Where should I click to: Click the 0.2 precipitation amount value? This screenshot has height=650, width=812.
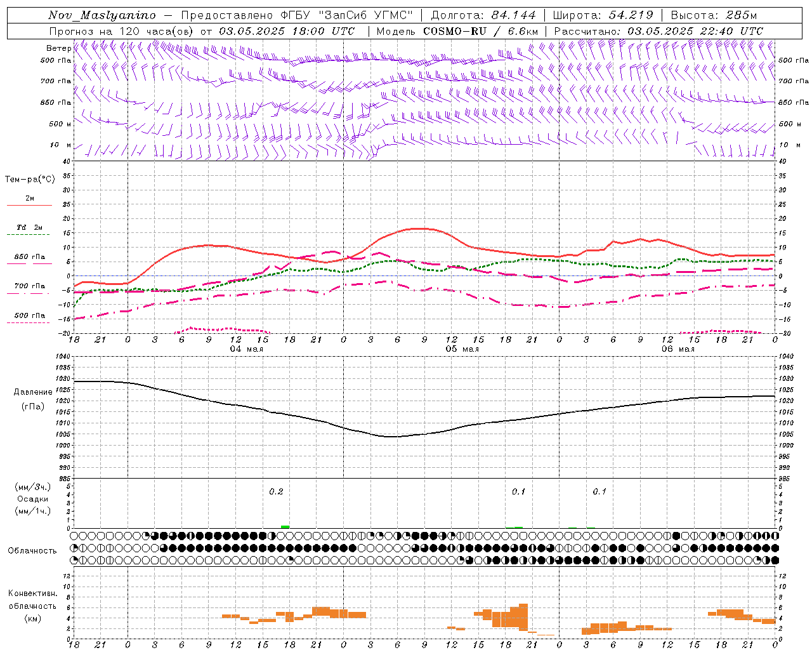pyautogui.click(x=276, y=491)
